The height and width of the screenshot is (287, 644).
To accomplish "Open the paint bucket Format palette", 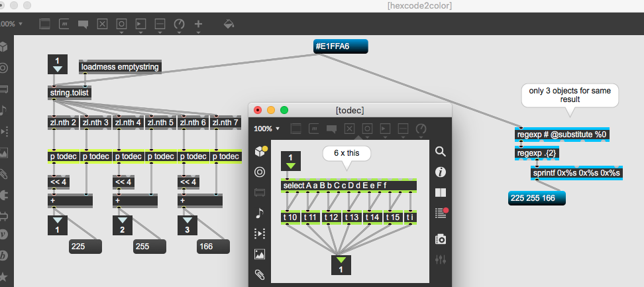I will 229,24.
